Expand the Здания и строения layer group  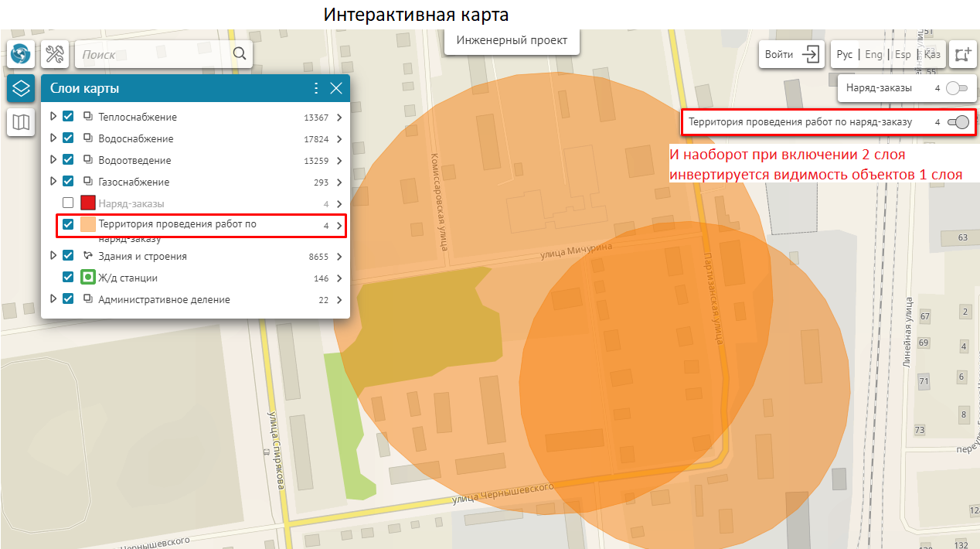point(53,256)
